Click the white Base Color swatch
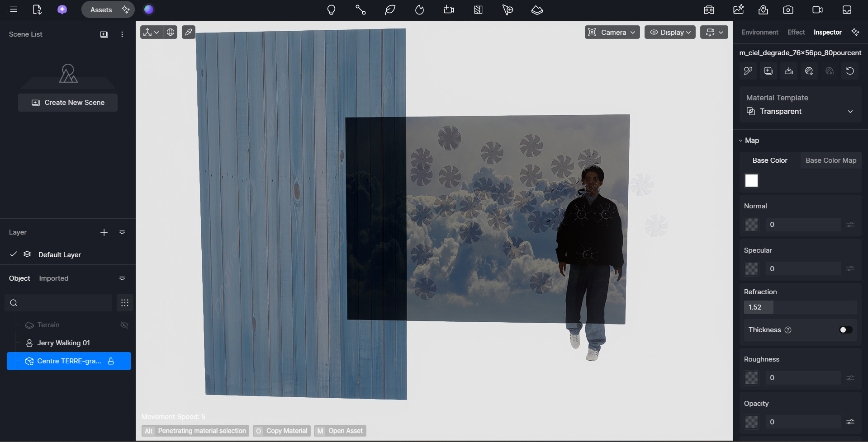 pos(751,181)
